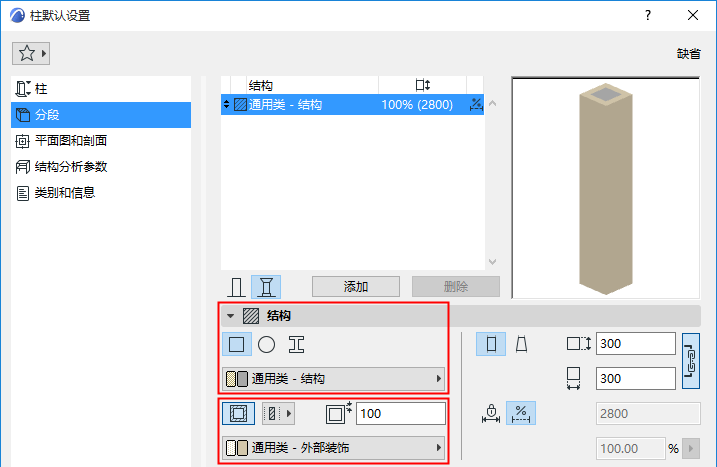Click the 100.00 percent field
This screenshot has height=467, width=717.
pos(631,448)
